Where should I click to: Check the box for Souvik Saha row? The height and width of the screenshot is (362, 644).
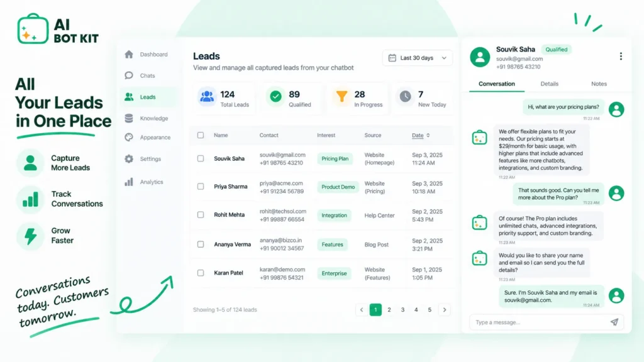pos(201,158)
